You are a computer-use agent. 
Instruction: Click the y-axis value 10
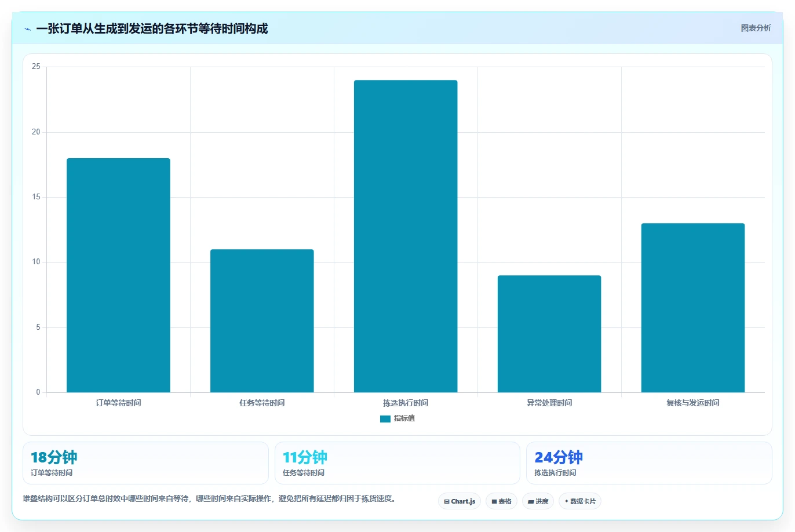[x=36, y=262]
